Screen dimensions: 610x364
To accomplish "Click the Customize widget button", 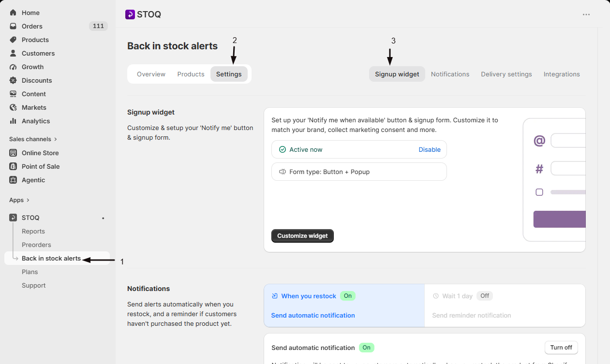I will 302,236.
